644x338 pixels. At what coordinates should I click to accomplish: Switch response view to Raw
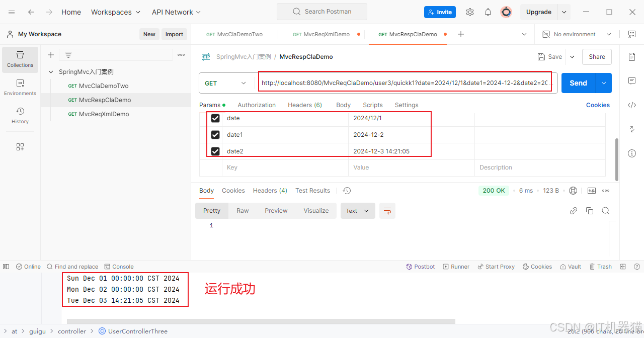click(243, 211)
